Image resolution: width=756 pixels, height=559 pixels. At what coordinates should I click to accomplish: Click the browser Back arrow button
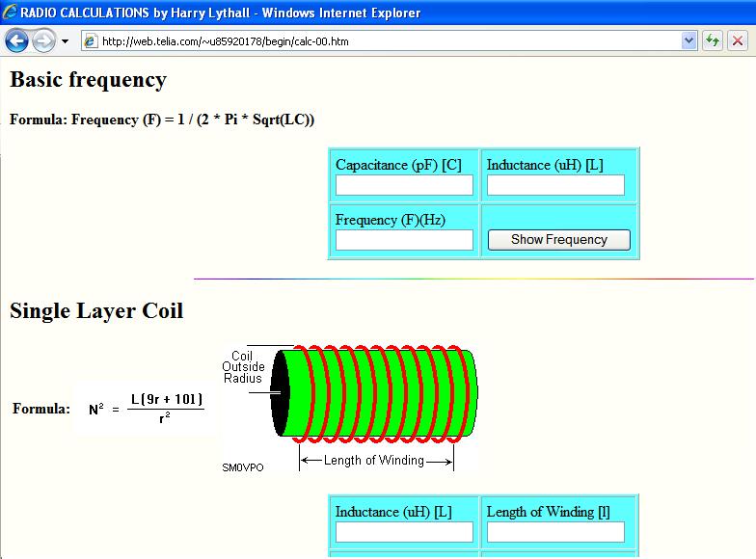[x=17, y=40]
